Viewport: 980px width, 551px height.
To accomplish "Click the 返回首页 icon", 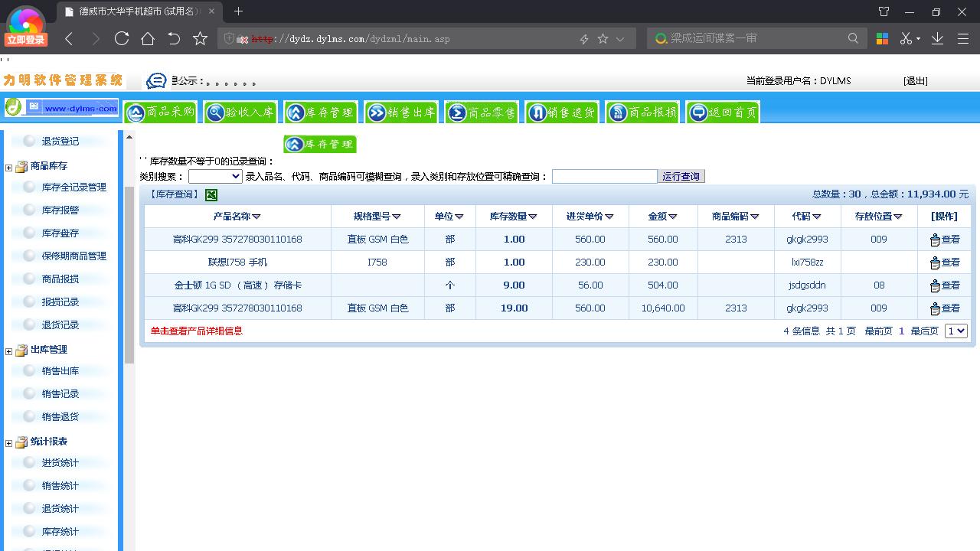I will click(x=722, y=112).
